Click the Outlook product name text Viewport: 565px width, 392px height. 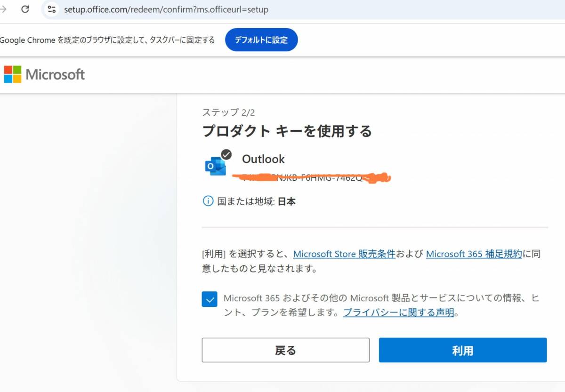point(263,159)
